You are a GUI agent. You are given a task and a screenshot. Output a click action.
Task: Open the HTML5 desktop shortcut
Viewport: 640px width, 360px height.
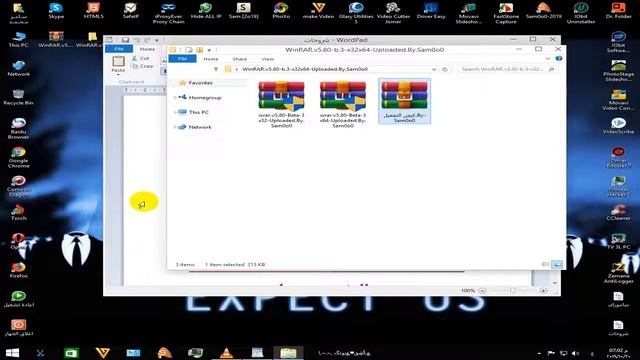(x=93, y=11)
